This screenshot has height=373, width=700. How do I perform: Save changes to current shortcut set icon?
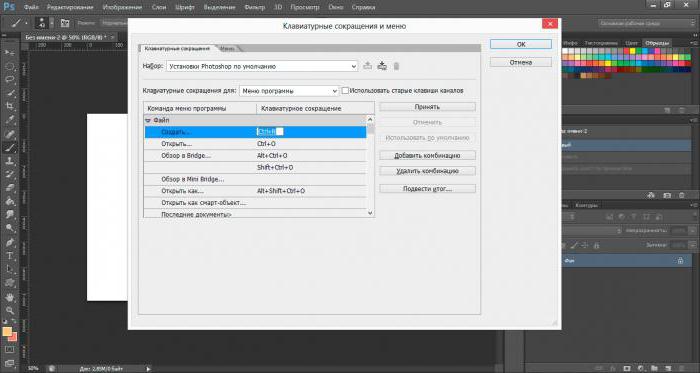[x=367, y=66]
